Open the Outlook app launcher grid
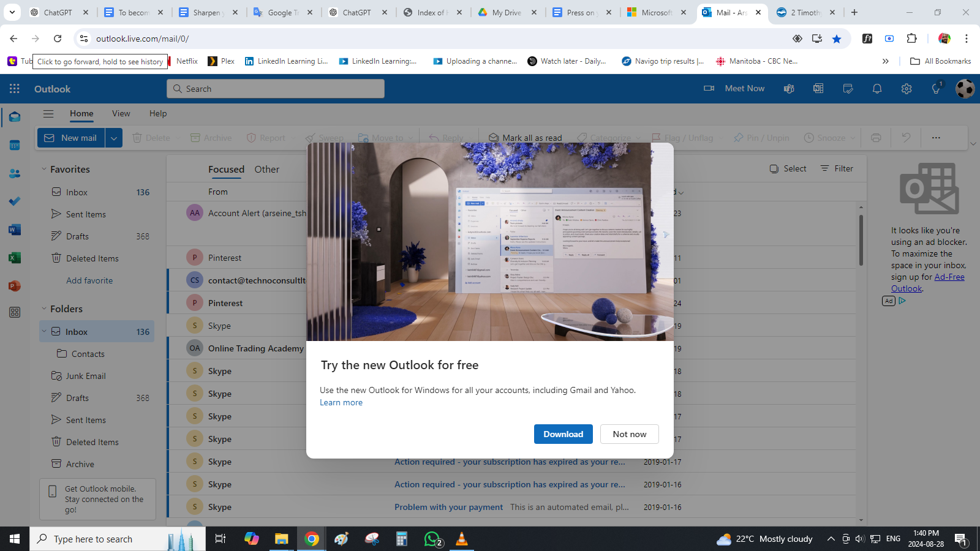Image resolution: width=980 pixels, height=551 pixels. pos(15,89)
